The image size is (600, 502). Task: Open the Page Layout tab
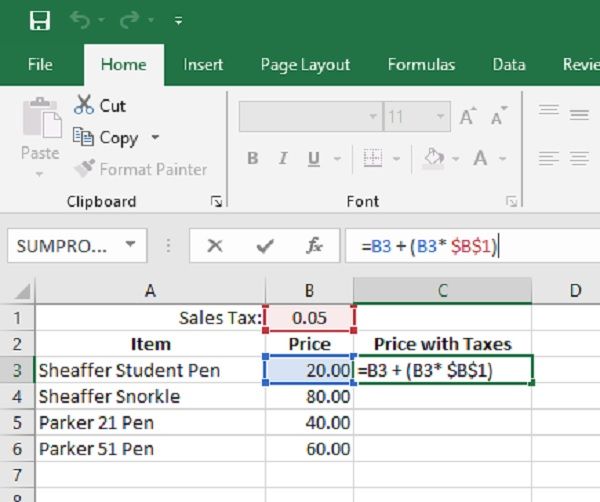tap(305, 64)
